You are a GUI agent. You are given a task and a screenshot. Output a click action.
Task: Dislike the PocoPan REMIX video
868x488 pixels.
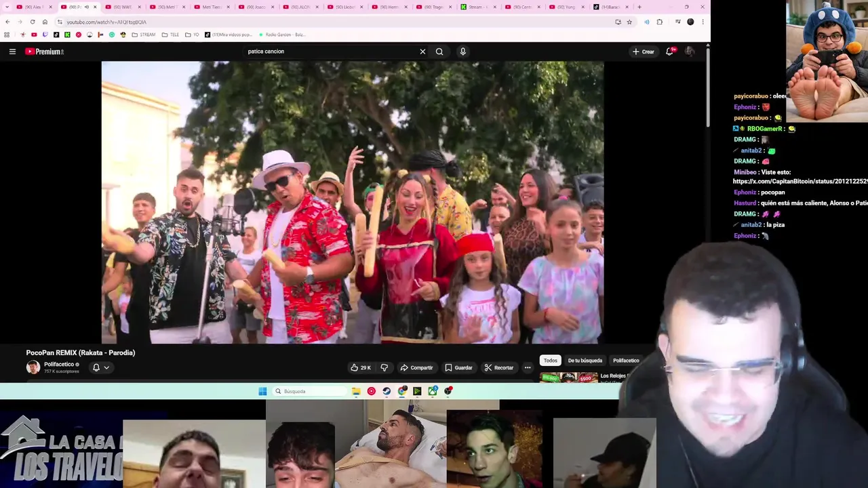coord(384,367)
